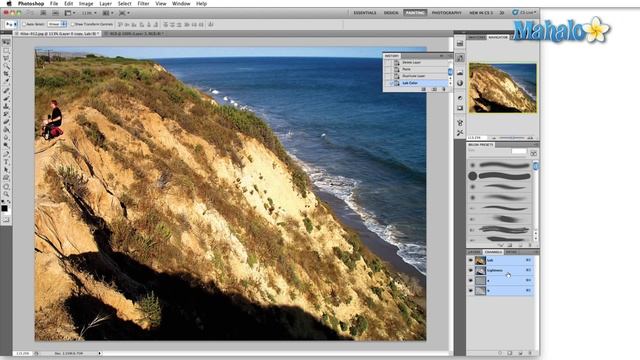Viewport: 640px width, 360px height.
Task: Open CS Live dropdown
Action: click(525, 13)
